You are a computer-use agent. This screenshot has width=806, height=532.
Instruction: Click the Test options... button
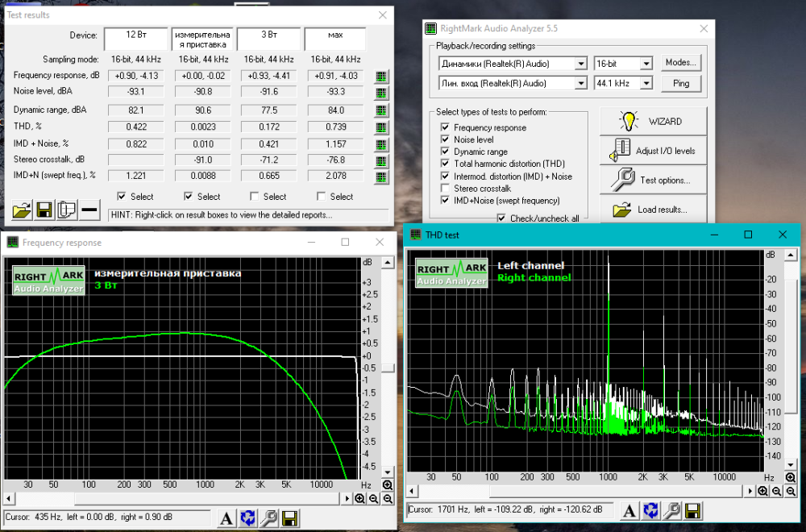coord(653,181)
